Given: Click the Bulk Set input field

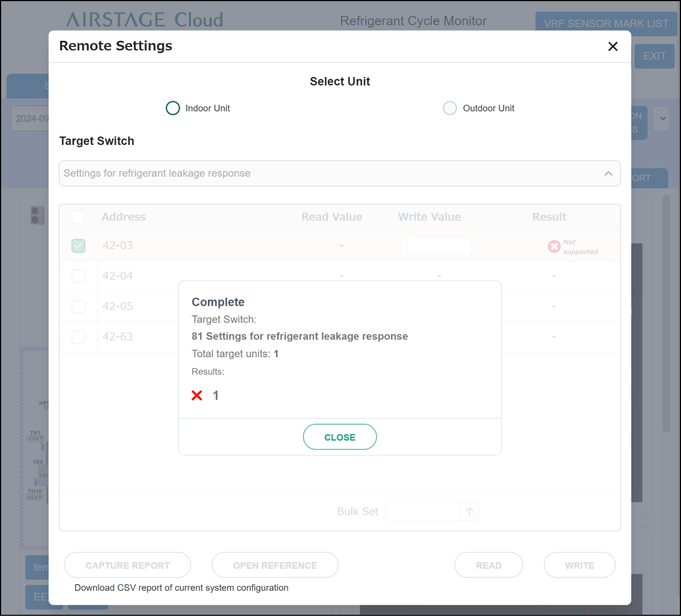Looking at the screenshot, I should point(422,512).
